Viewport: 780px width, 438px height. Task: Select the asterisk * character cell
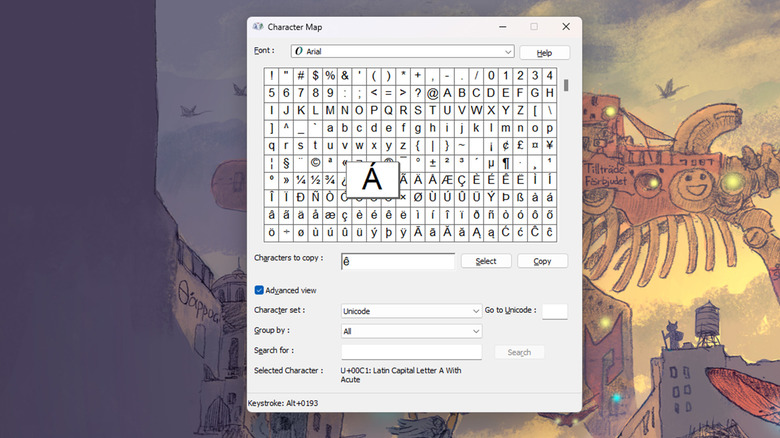point(403,76)
